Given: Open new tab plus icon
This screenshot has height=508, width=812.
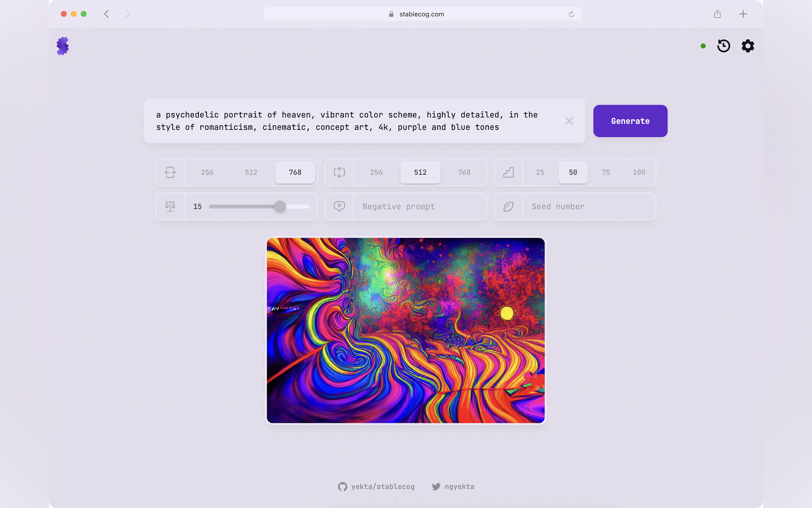Looking at the screenshot, I should 743,14.
